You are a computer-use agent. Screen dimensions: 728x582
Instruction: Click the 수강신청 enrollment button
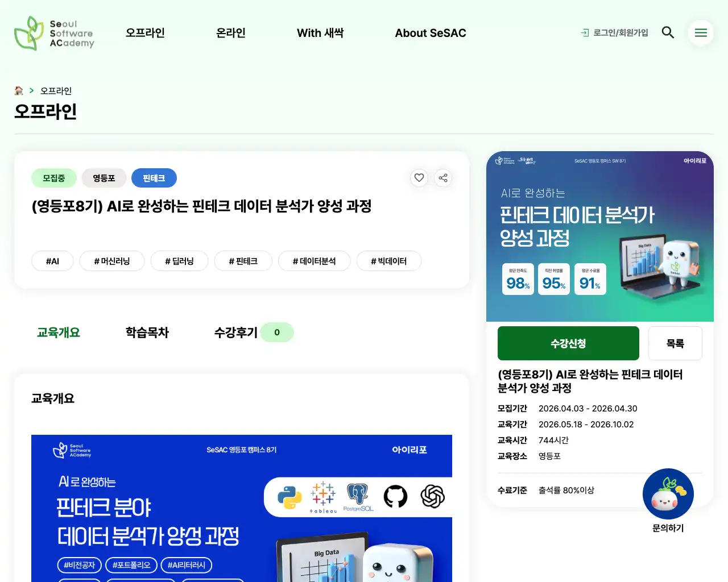tap(568, 343)
